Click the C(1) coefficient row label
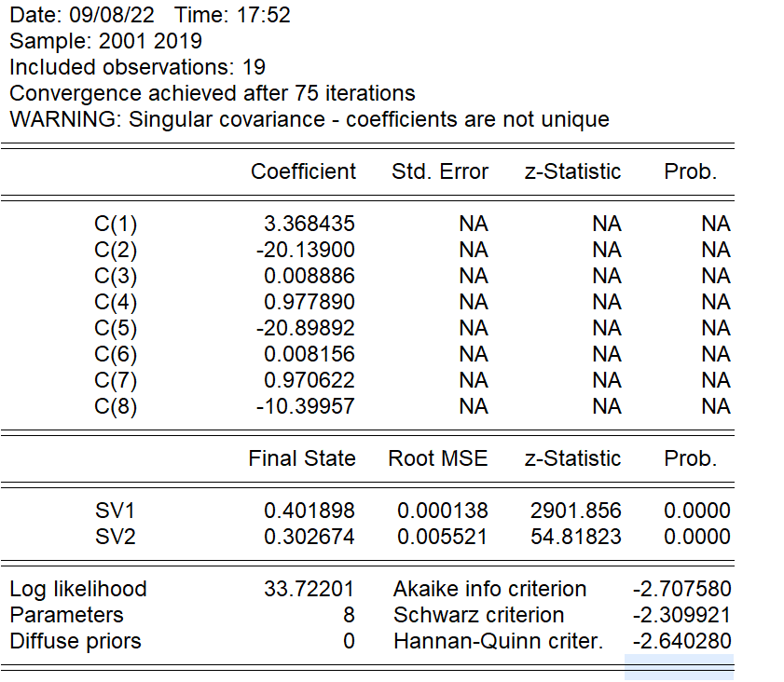Screen dimensions: 784x682 click(x=116, y=224)
